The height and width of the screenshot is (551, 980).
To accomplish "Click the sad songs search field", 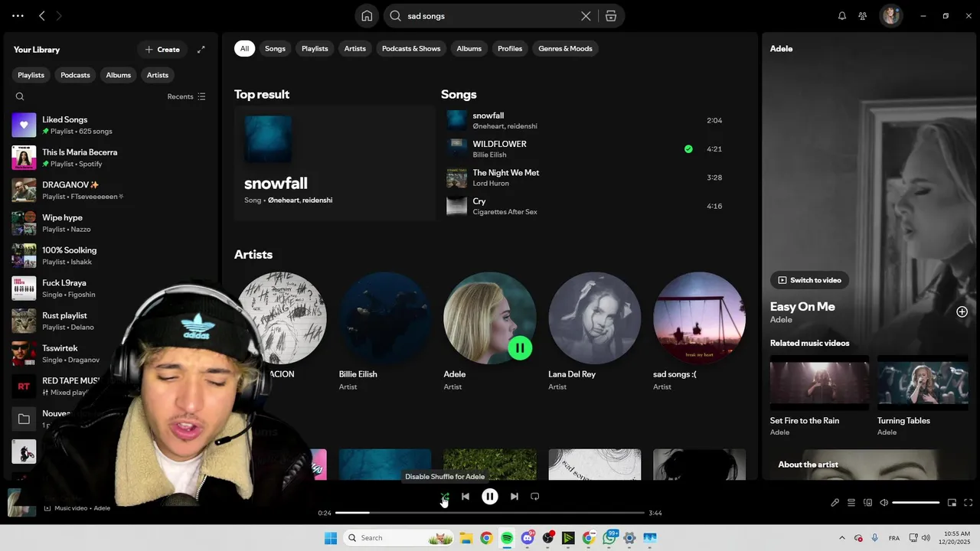I will tap(490, 16).
